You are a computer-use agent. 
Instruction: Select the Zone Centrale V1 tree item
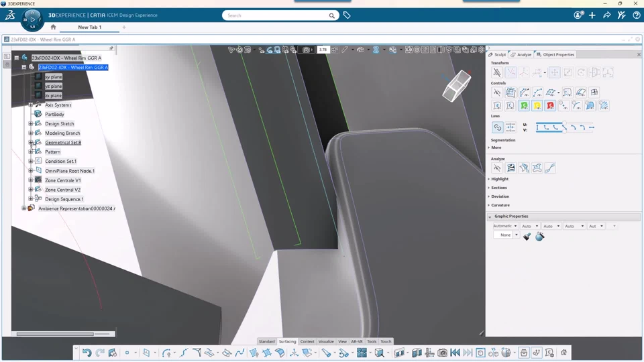62,180
